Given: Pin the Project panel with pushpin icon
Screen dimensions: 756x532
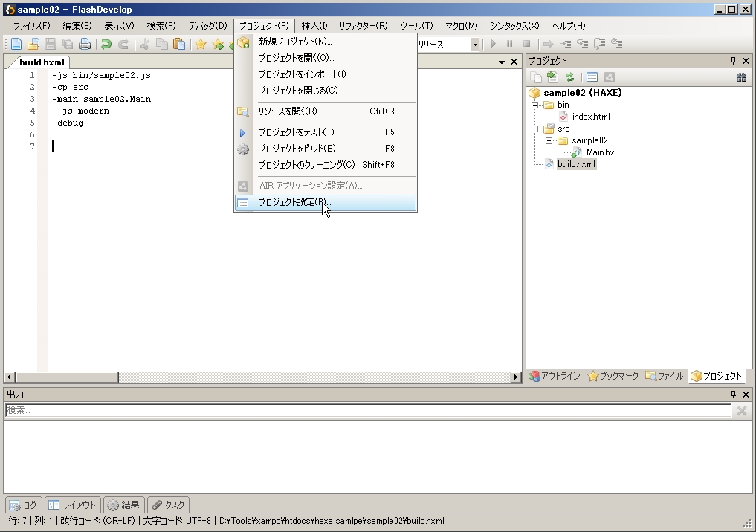Looking at the screenshot, I should (x=734, y=61).
